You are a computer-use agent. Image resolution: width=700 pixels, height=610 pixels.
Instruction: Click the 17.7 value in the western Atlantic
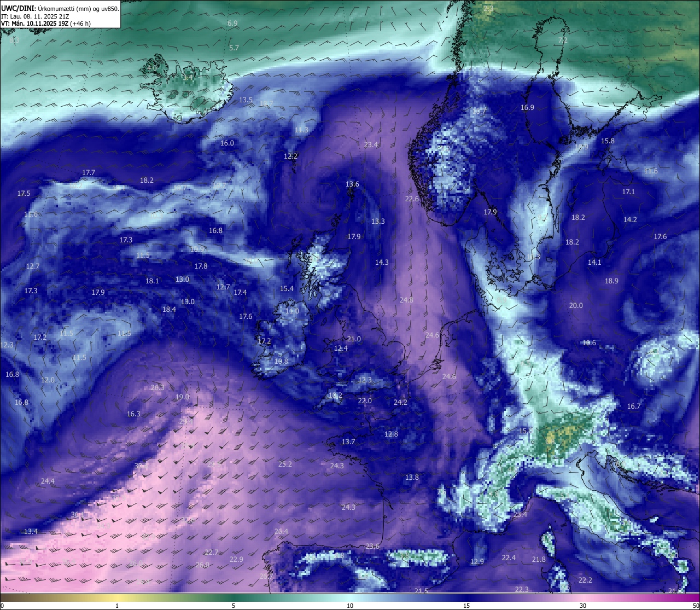click(x=89, y=173)
